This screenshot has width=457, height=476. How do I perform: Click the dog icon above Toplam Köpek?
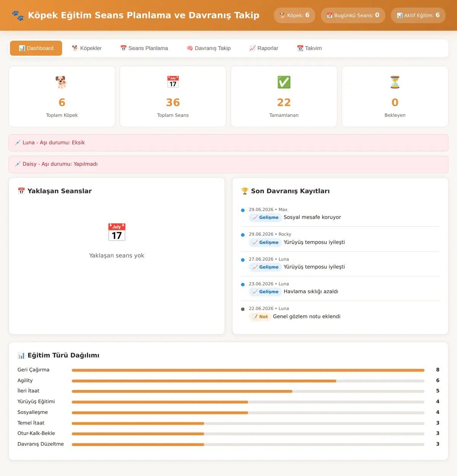pos(62,82)
